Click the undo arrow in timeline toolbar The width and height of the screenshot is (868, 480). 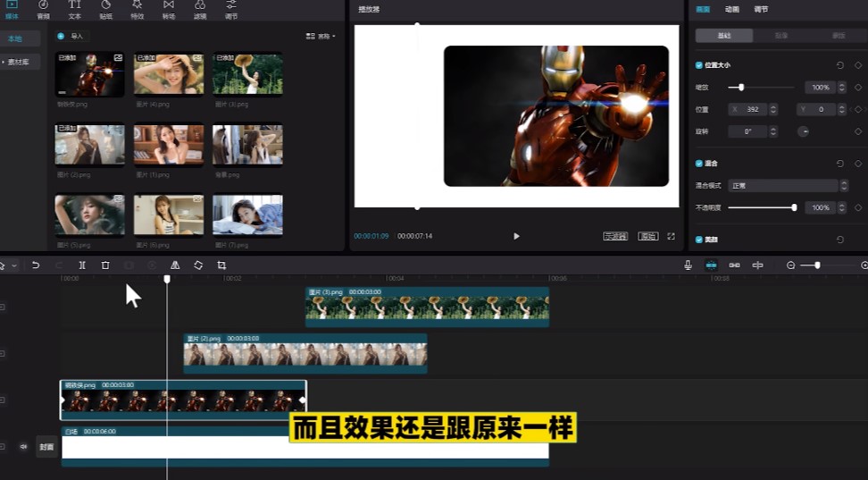(36, 265)
